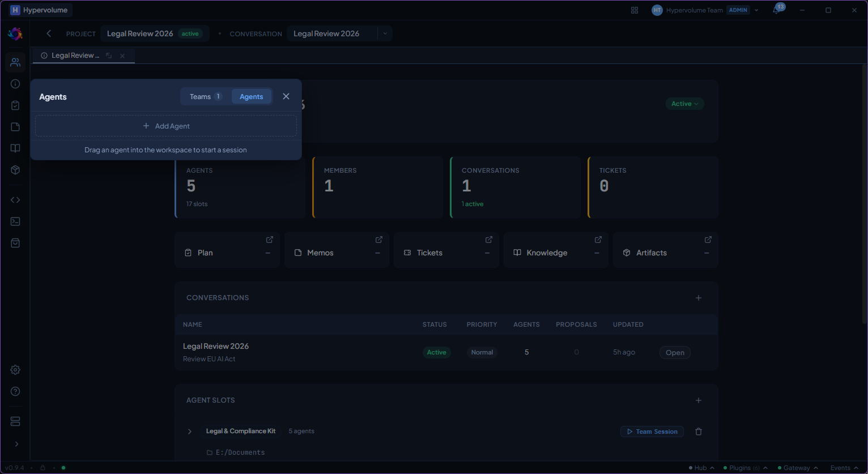868x474 pixels.
Task: Open the code editor sidebar icon
Action: click(15, 200)
